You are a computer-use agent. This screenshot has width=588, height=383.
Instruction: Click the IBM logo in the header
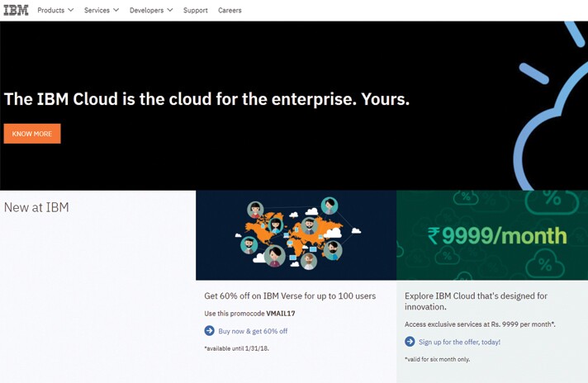pyautogui.click(x=16, y=11)
